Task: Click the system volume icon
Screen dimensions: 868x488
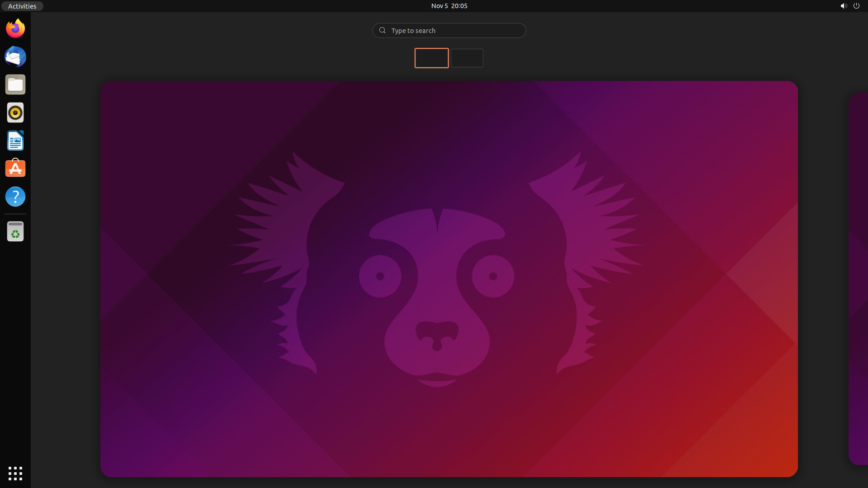Action: coord(844,5)
